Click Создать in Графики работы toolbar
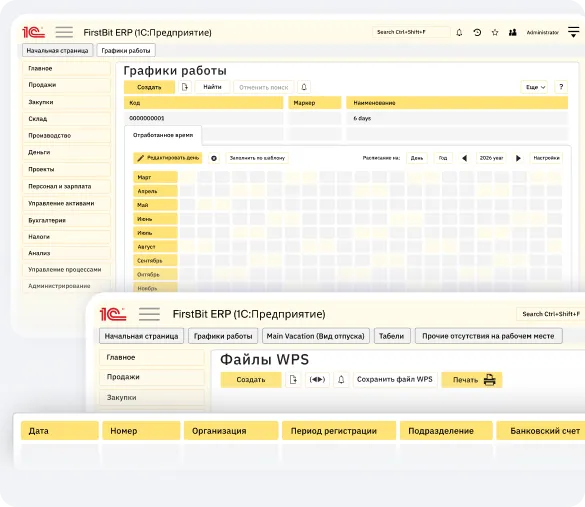 click(x=149, y=87)
